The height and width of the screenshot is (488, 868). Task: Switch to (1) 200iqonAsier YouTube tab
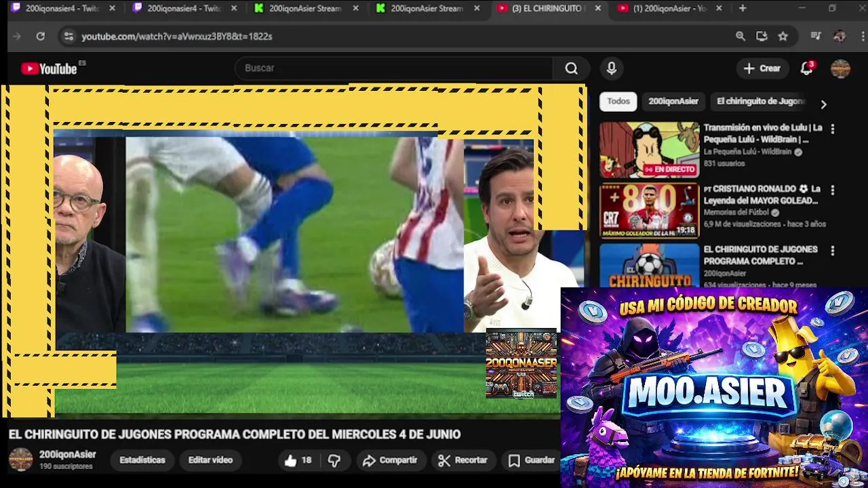click(x=671, y=8)
